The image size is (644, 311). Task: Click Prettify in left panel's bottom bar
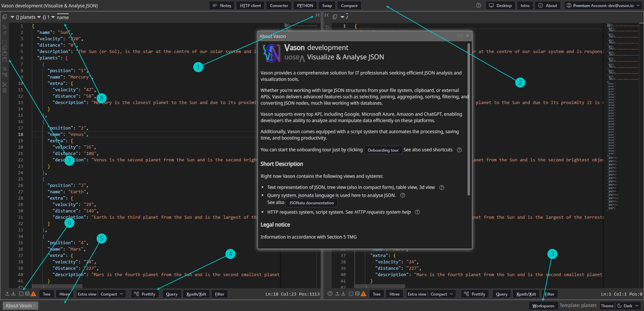pyautogui.click(x=145, y=294)
